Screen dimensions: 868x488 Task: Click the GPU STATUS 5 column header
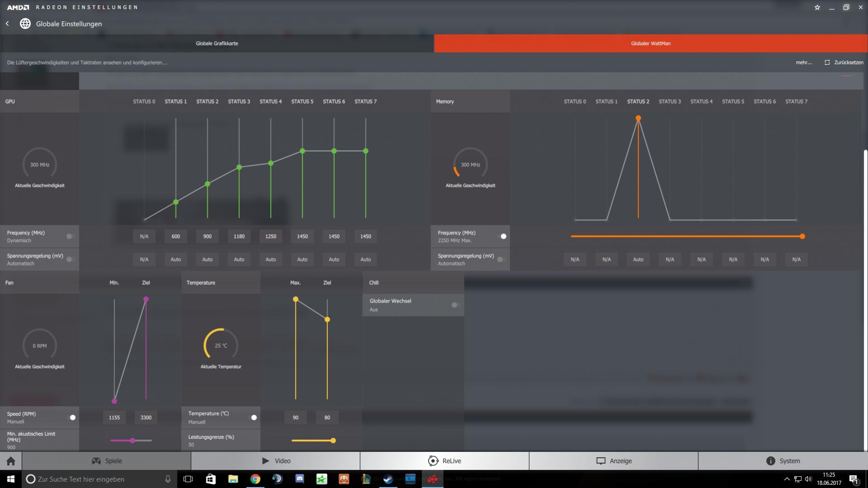click(x=302, y=101)
